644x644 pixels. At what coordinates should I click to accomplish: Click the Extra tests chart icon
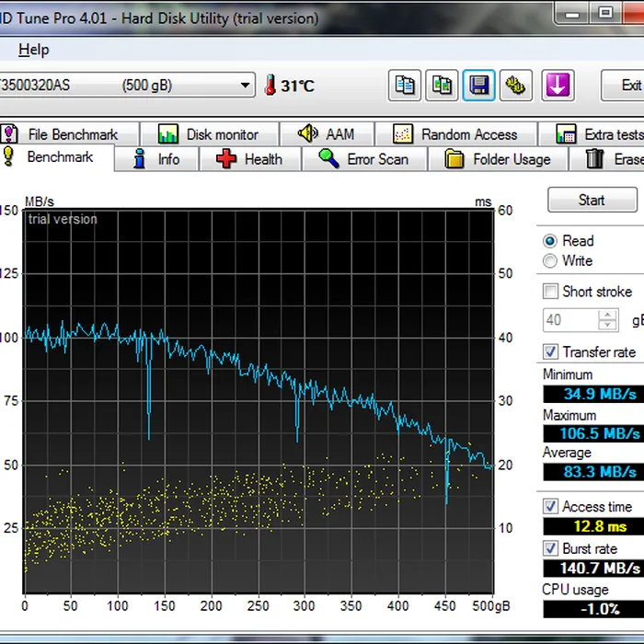click(566, 134)
